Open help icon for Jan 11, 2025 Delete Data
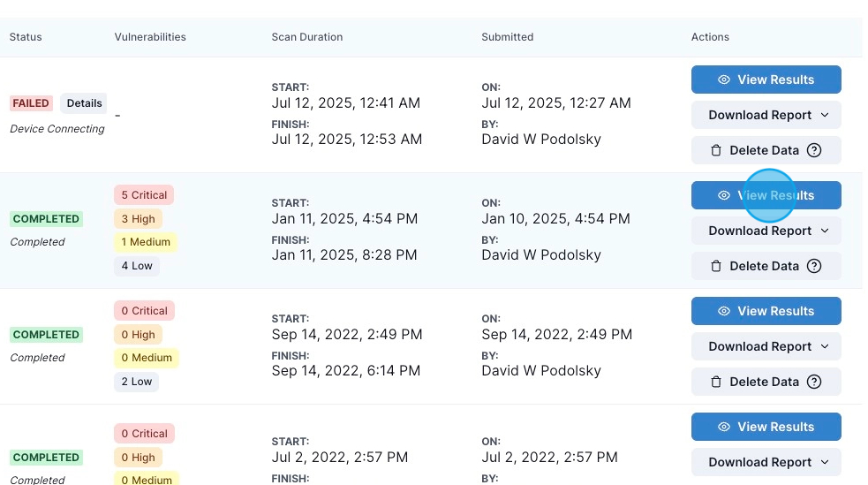 (814, 266)
